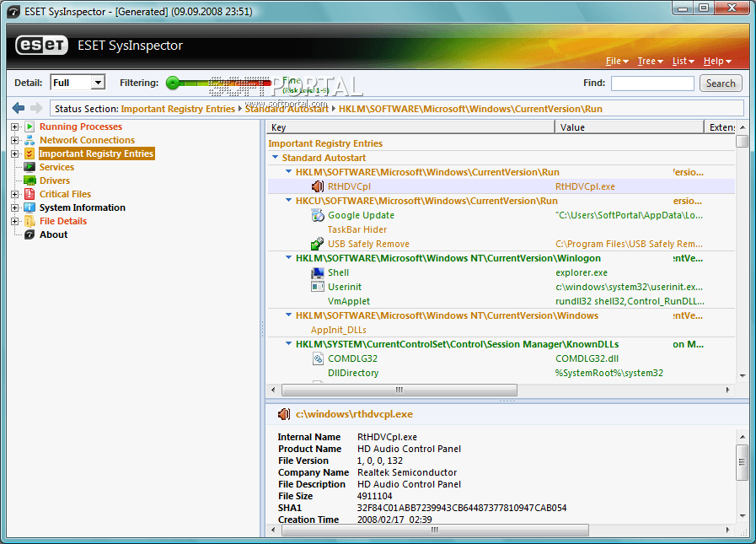Click the window title bar app icon
This screenshot has height=544, width=756.
(14, 12)
